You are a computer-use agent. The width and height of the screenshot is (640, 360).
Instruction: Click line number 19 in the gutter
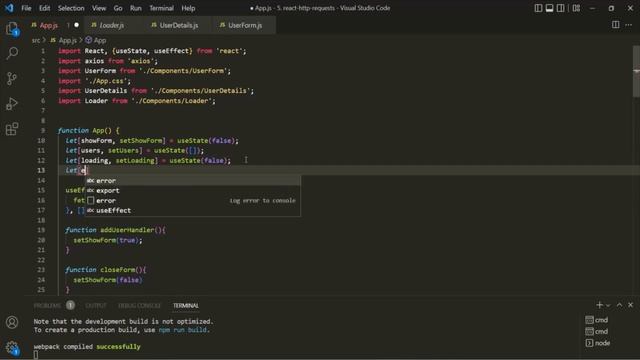pyautogui.click(x=41, y=230)
